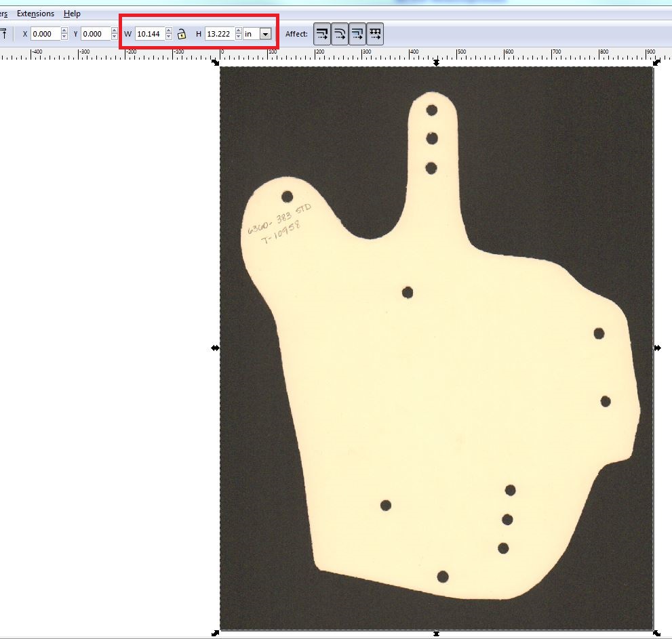
Task: Increment the height value stepper
Action: pyautogui.click(x=240, y=30)
